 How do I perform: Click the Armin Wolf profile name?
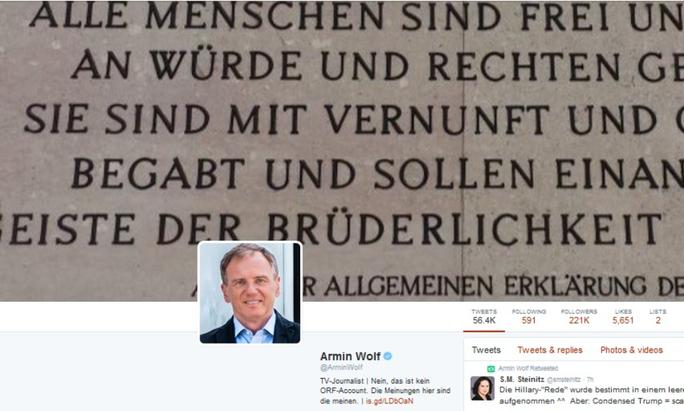350,356
